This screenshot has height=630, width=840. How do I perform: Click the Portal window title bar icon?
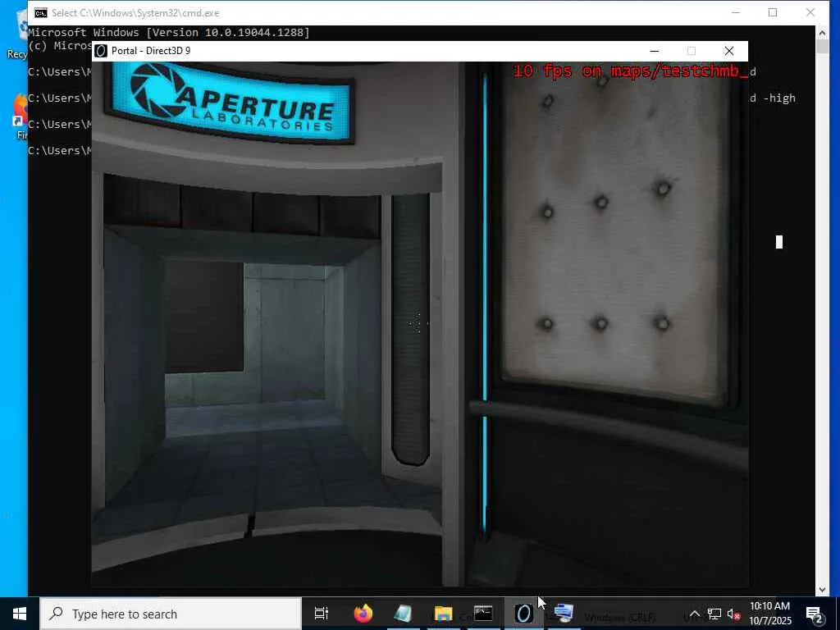point(101,51)
